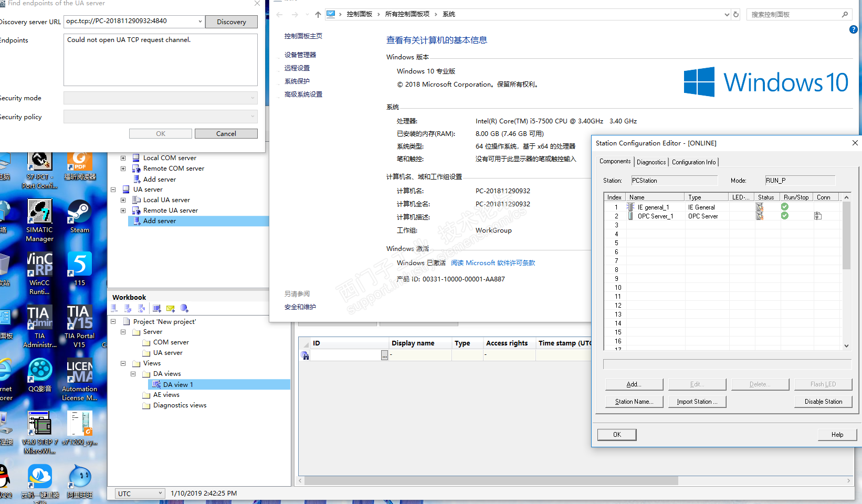The width and height of the screenshot is (862, 504).
Task: Open the 115 desktop shortcut
Action: (x=80, y=269)
